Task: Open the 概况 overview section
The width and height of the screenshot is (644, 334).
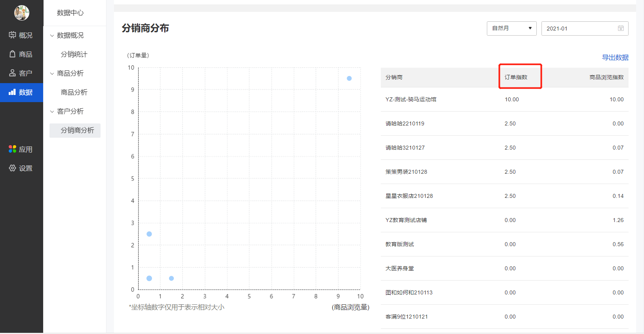Action: [21, 35]
